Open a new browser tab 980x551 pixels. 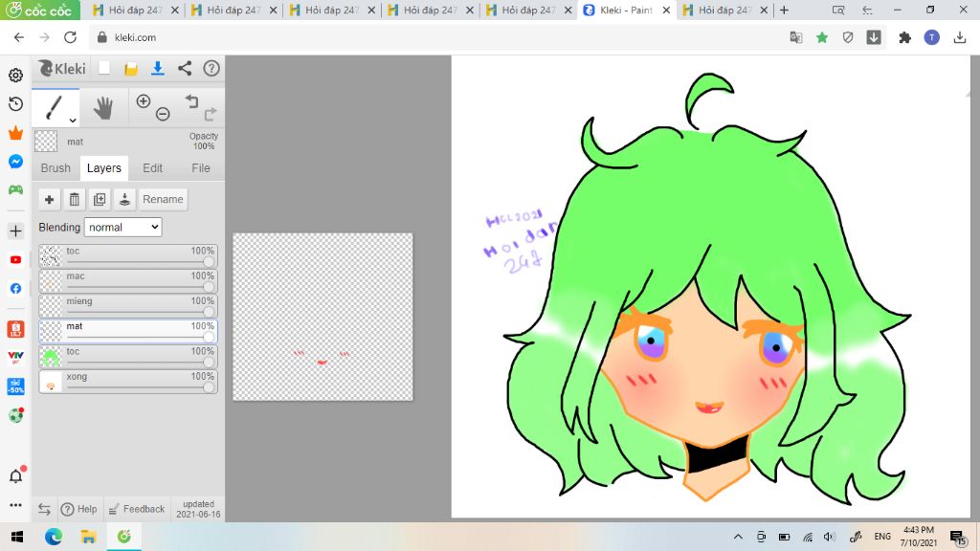click(784, 10)
